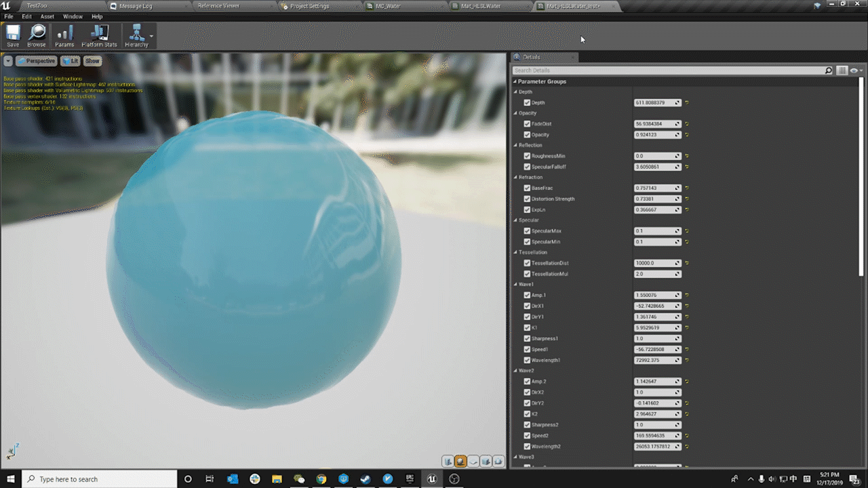Toggle the Sharpness1 checkbox

point(527,338)
